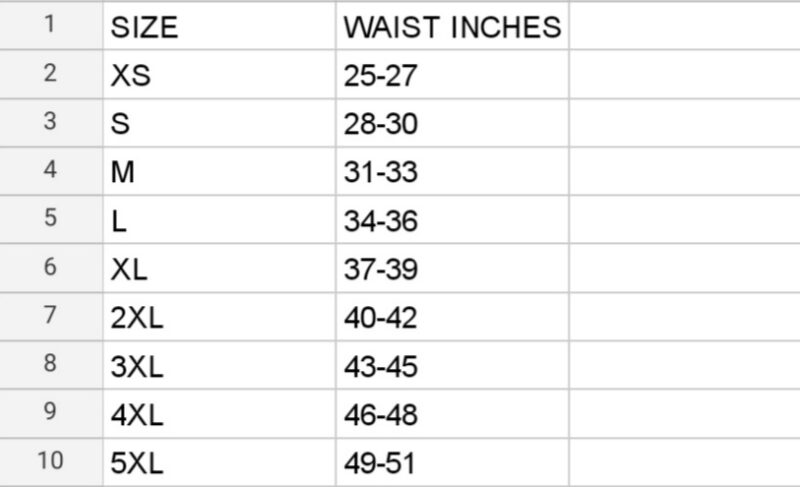The image size is (800, 487).
Task: Select the WAIST INCHES cell
Action: point(452,27)
